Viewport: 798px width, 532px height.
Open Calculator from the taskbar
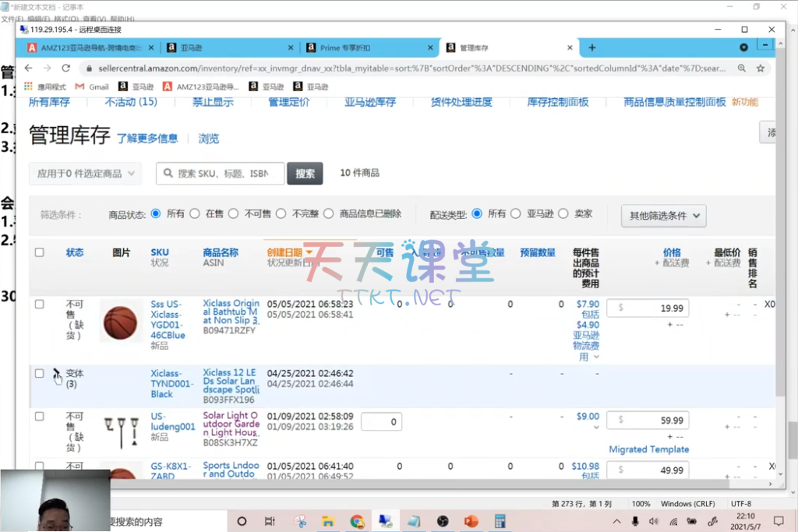(500, 521)
